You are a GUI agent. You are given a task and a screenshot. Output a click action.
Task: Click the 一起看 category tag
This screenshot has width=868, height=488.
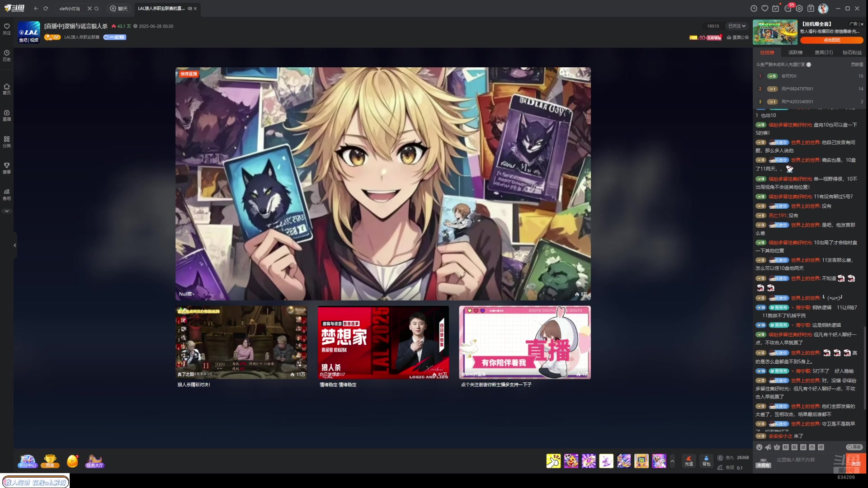[115, 37]
